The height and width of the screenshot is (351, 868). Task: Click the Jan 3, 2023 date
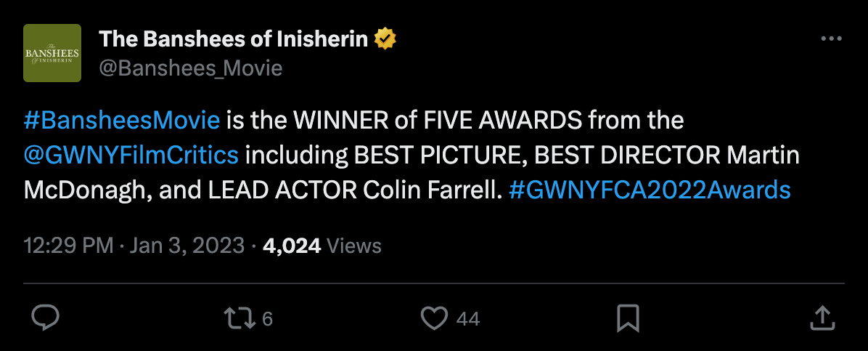pos(187,246)
